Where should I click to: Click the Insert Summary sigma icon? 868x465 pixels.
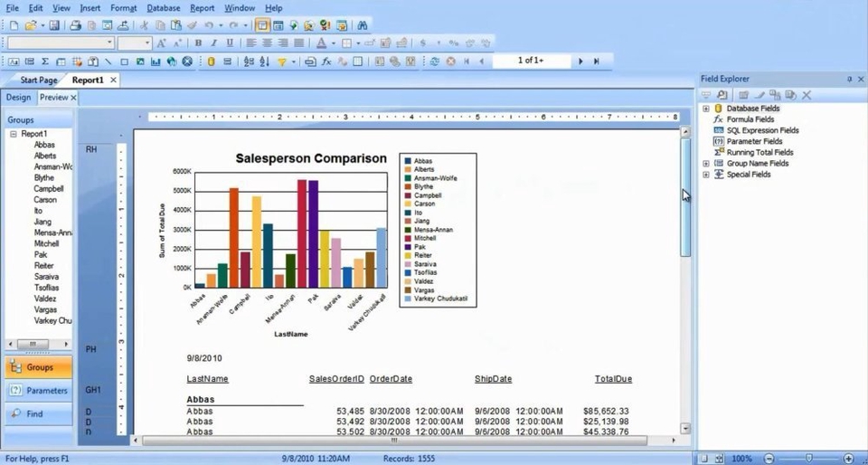[x=45, y=62]
